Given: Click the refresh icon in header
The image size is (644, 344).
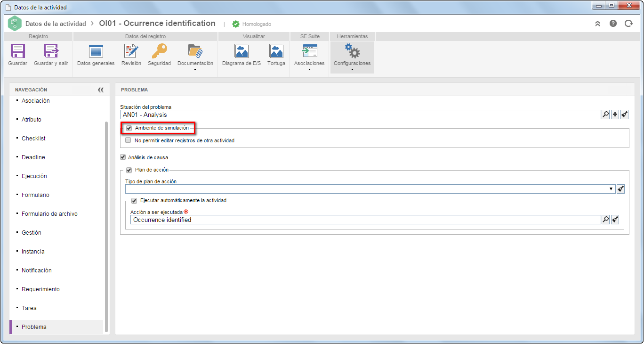Looking at the screenshot, I should tap(628, 24).
